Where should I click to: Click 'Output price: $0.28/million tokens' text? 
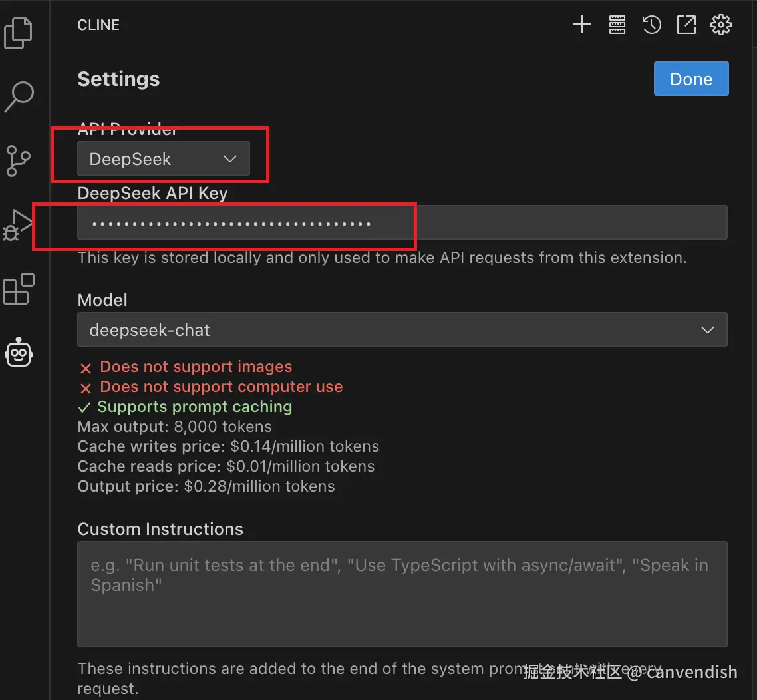[206, 486]
